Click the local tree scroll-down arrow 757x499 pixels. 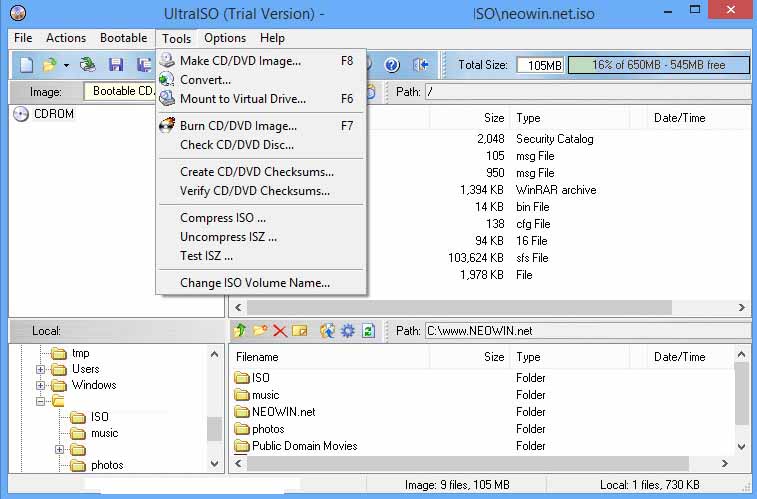point(215,464)
